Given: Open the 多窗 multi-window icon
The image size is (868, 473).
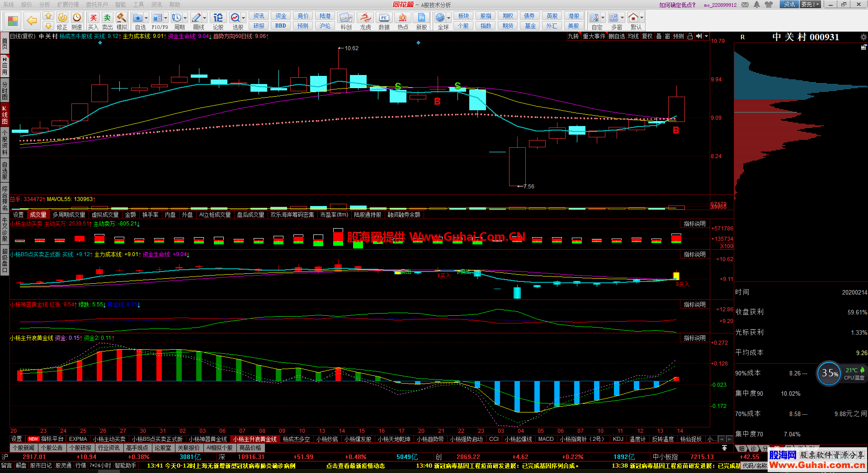Looking at the screenshot, I should tap(614, 18).
